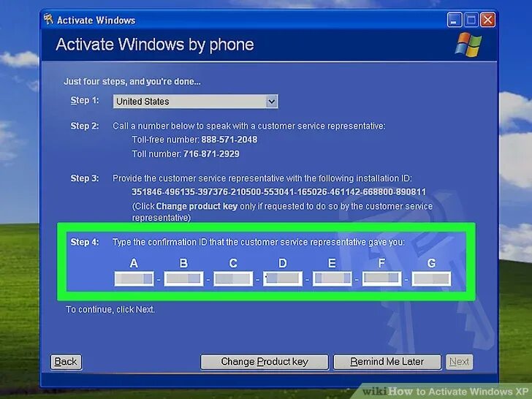Click toll number 716-871-2929
Image resolution: width=532 pixels, height=399 pixels.
point(211,153)
